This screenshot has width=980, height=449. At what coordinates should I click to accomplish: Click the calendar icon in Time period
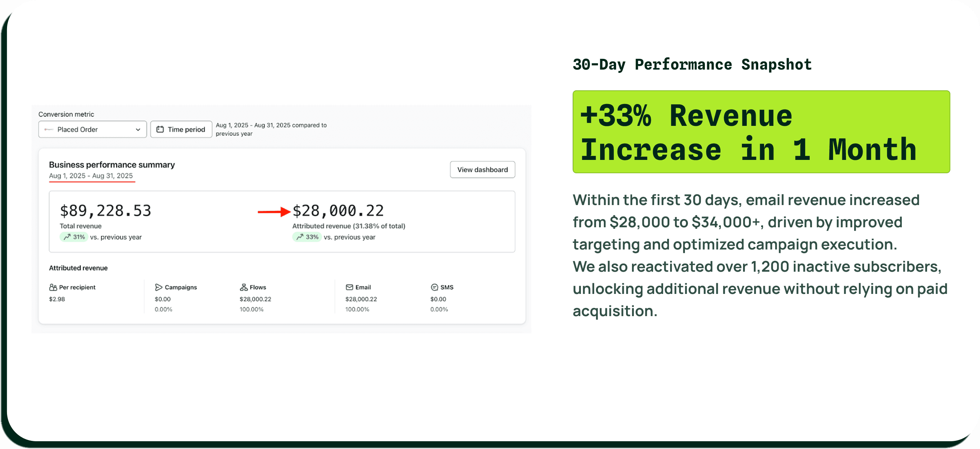point(160,130)
